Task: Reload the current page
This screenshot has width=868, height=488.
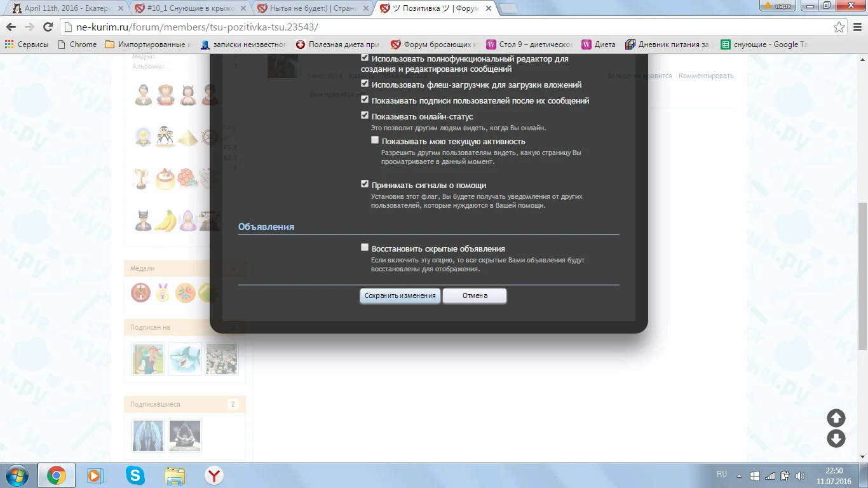Action: click(48, 27)
